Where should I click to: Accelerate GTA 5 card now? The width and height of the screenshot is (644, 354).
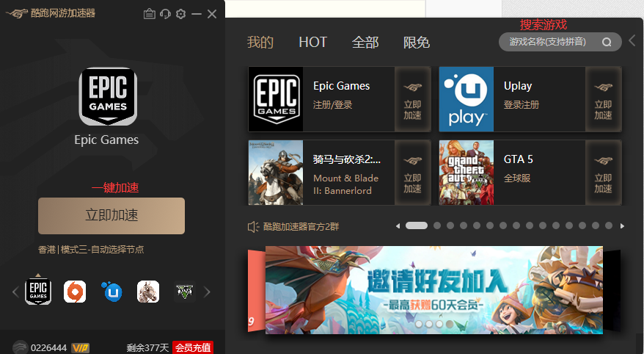[x=603, y=173]
